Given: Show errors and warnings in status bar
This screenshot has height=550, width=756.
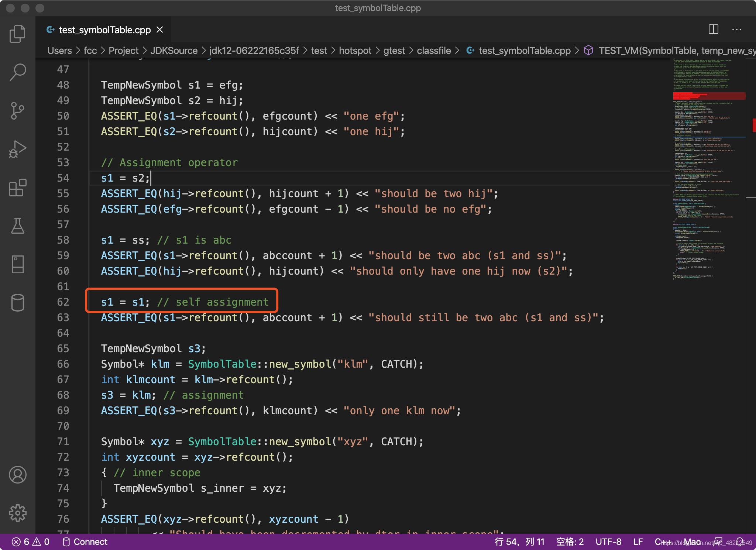Looking at the screenshot, I should [31, 542].
